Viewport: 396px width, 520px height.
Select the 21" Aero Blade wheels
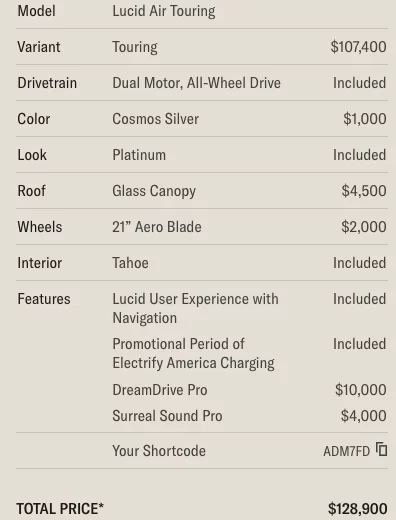click(157, 227)
